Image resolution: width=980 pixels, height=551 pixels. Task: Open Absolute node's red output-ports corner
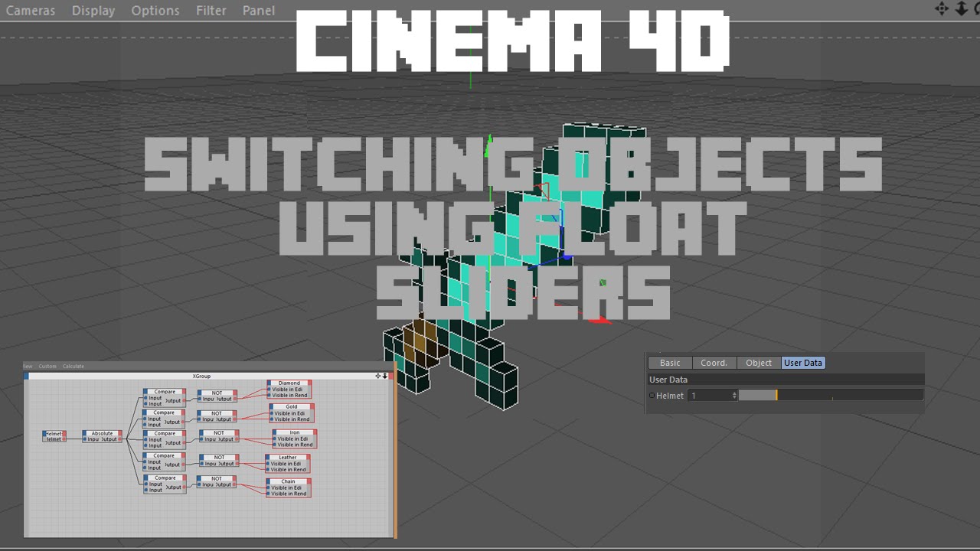(x=120, y=433)
